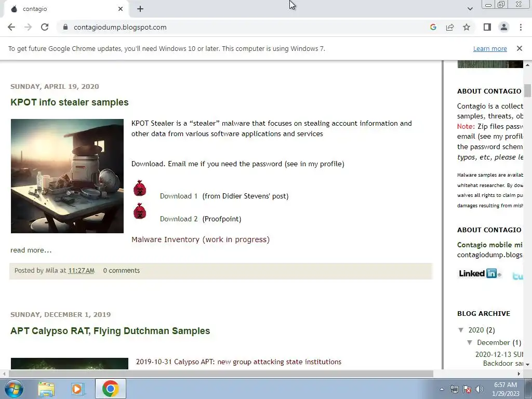Click the Calypso post image thumbnail
Image resolution: width=532 pixels, height=399 pixels.
tap(70, 364)
